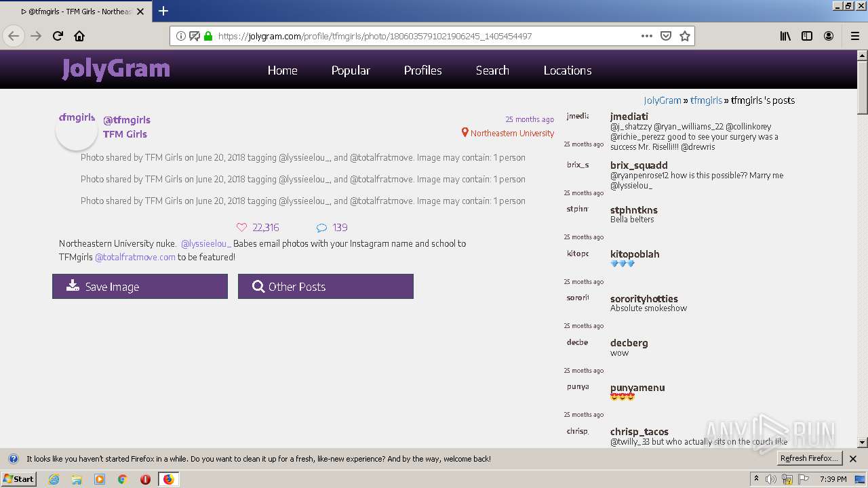Go forward with browser forward arrow

[x=36, y=36]
